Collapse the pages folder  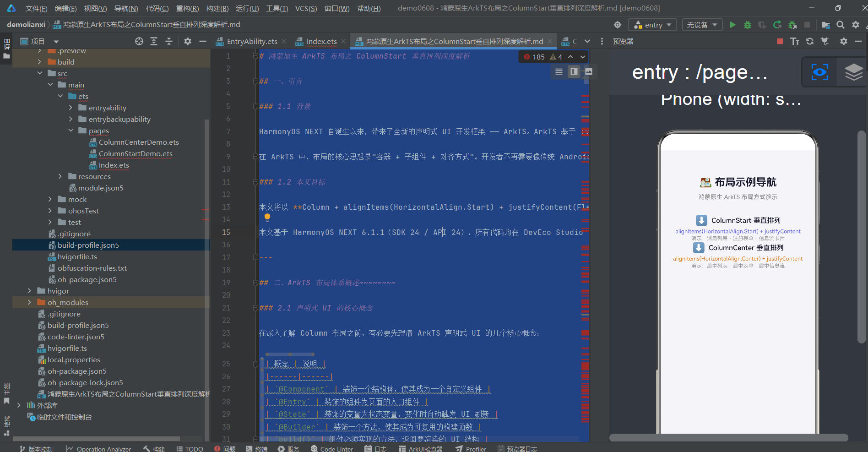pyautogui.click(x=71, y=131)
